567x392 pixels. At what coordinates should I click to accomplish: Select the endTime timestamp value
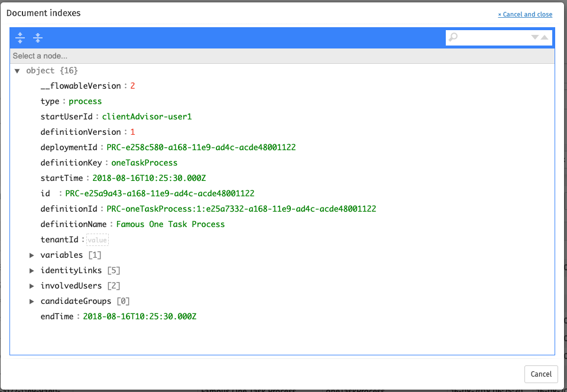[140, 317]
